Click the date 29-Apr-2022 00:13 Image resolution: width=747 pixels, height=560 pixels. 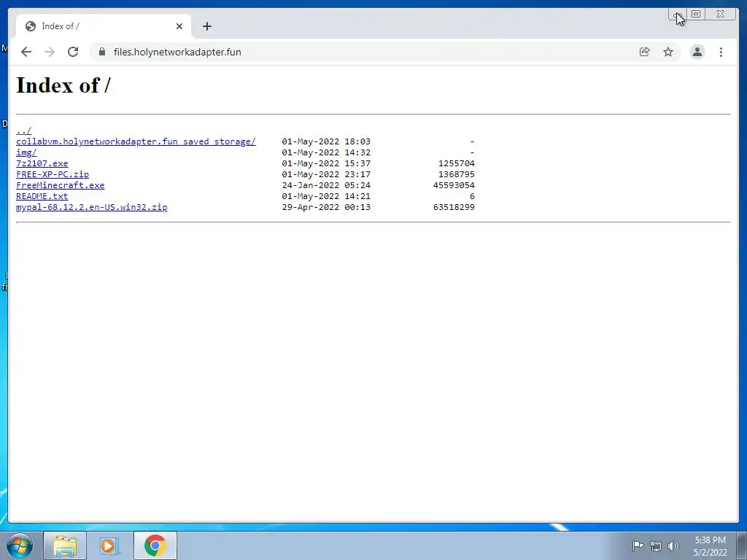point(326,207)
